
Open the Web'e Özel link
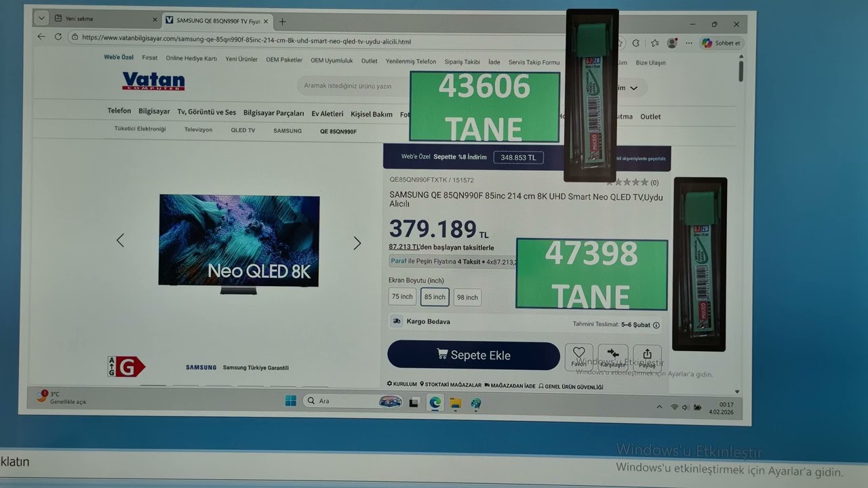[x=119, y=58]
